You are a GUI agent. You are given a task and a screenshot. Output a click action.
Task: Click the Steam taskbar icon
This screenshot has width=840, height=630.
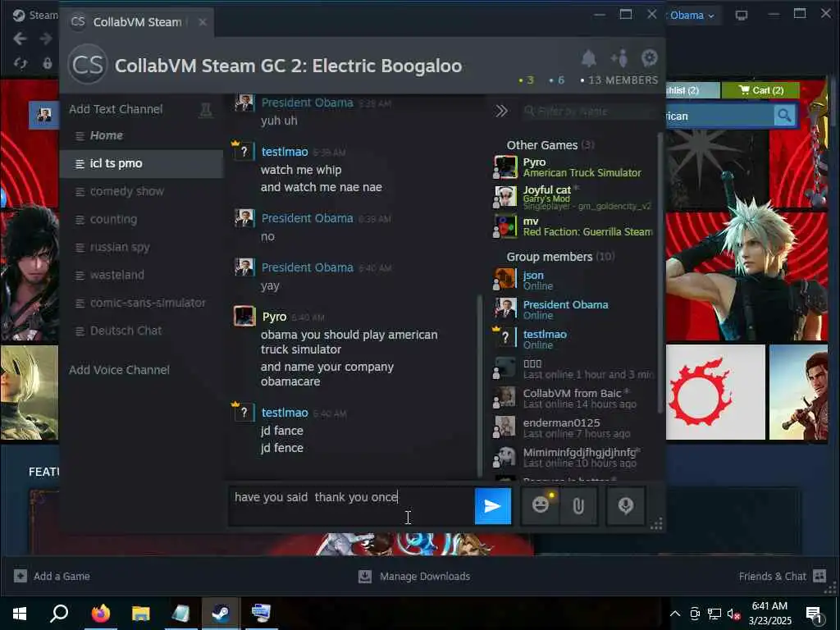[x=220, y=614]
